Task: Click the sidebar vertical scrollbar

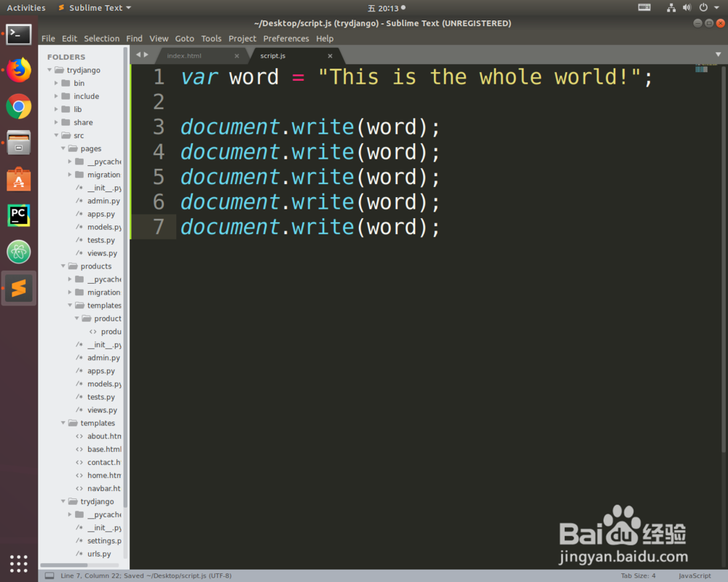Action: pos(125,279)
